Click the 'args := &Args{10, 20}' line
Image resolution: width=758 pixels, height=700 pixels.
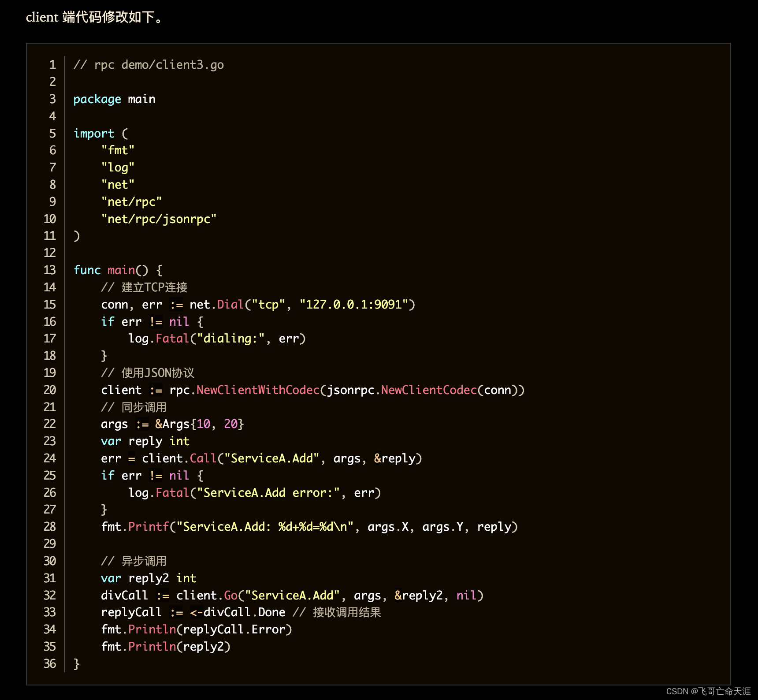(x=172, y=424)
